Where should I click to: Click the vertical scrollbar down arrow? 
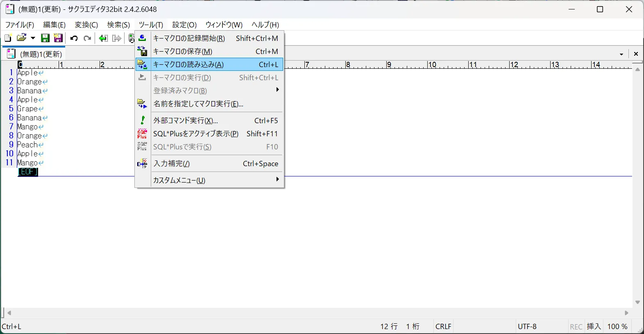[x=637, y=302]
